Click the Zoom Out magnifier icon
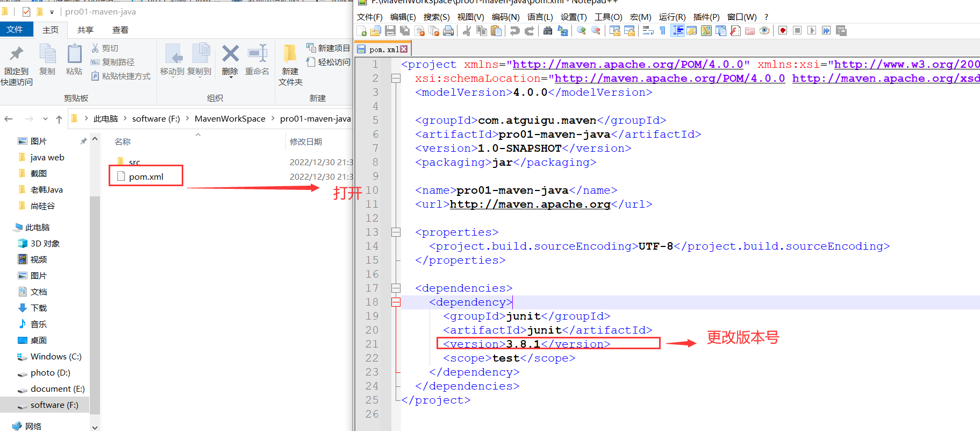This screenshot has width=980, height=431. [596, 31]
